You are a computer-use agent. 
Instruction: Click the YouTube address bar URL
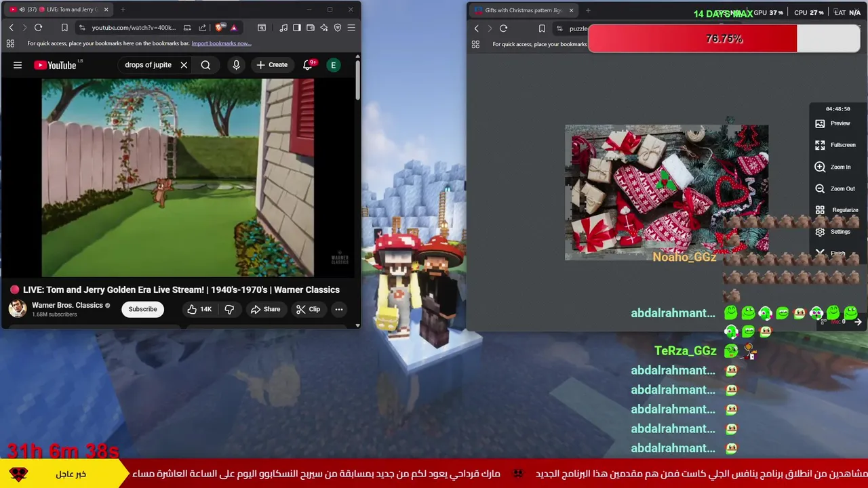[x=134, y=28]
